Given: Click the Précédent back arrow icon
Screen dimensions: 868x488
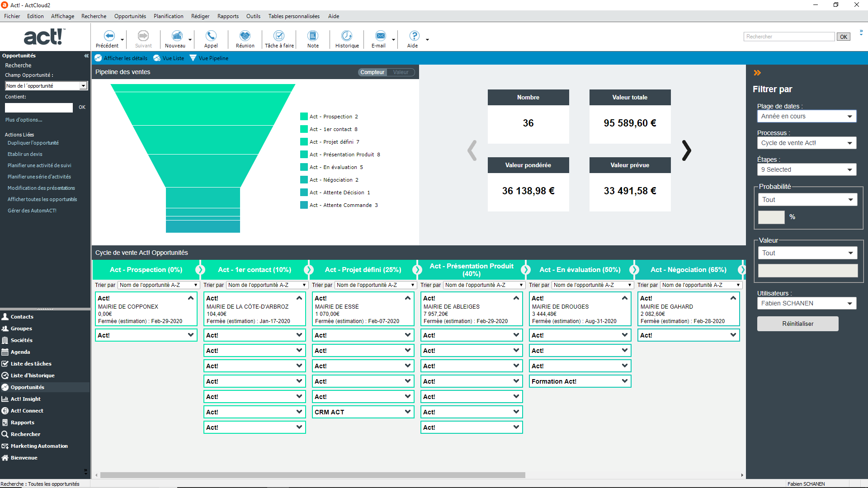Looking at the screenshot, I should pos(109,36).
